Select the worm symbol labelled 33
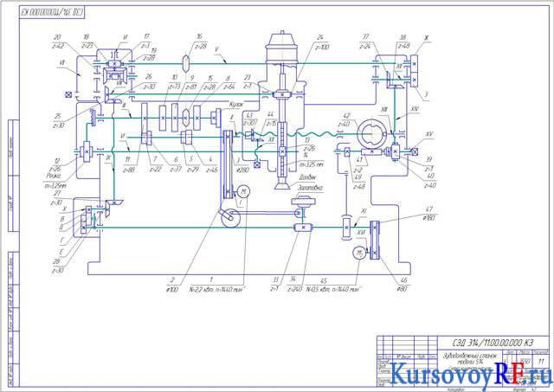This screenshot has height=392, width=554. (303, 228)
